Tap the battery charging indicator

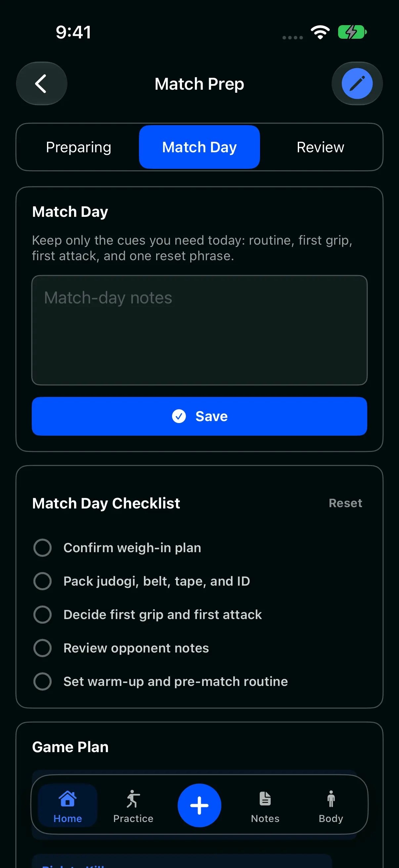352,32
